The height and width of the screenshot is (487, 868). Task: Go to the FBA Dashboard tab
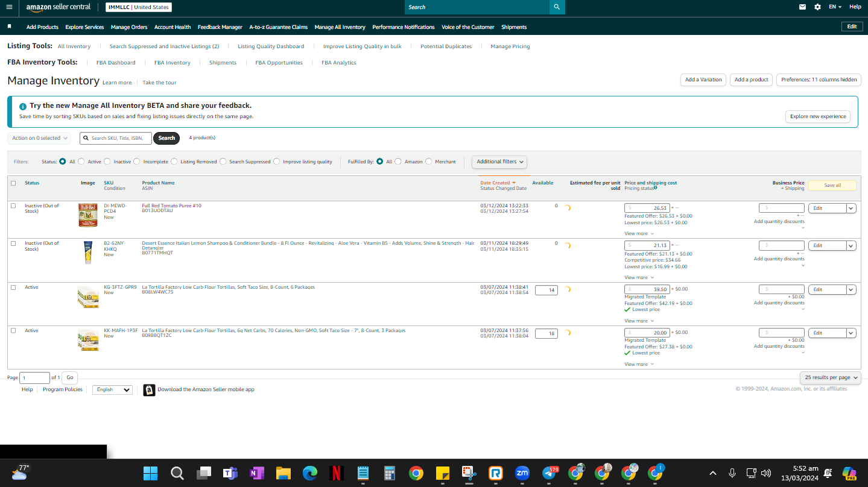[116, 63]
